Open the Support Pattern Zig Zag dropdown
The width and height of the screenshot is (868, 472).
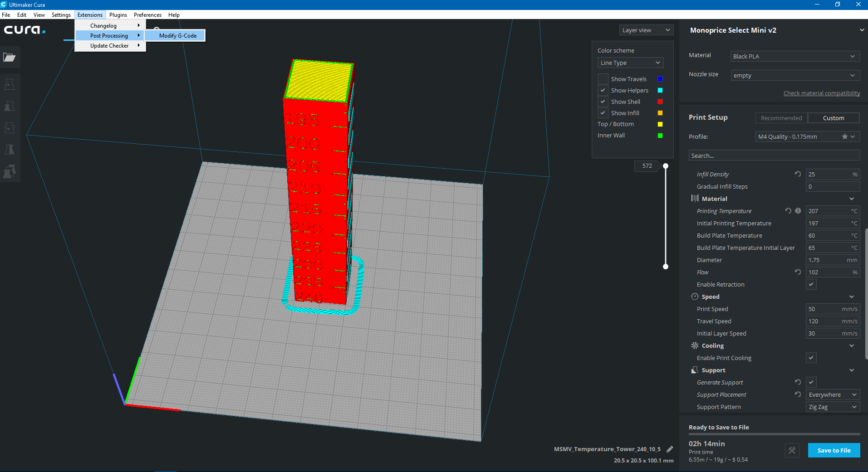(833, 407)
